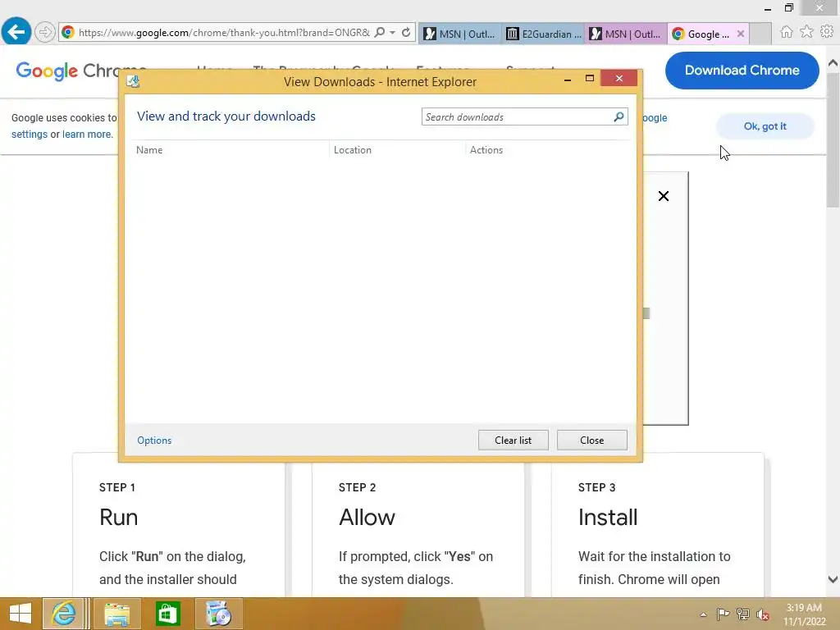Open the learn more link

[87, 135]
